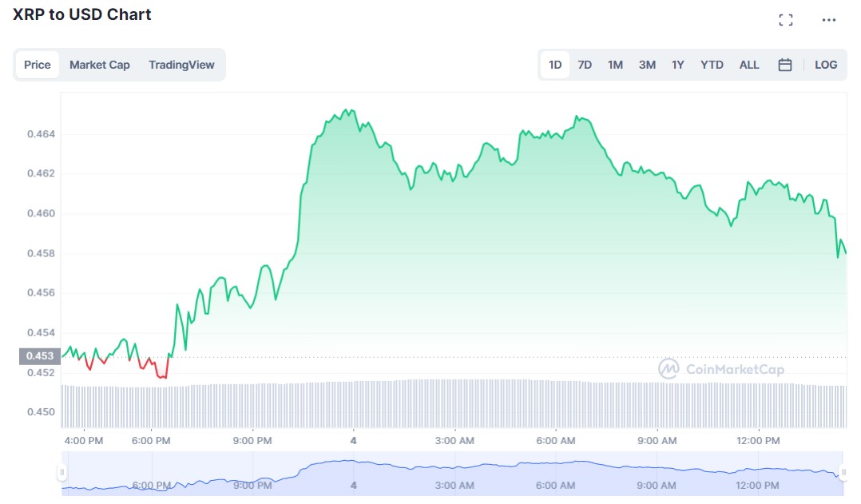Enable LOG scale for the price axis
861x504 pixels.
[826, 65]
